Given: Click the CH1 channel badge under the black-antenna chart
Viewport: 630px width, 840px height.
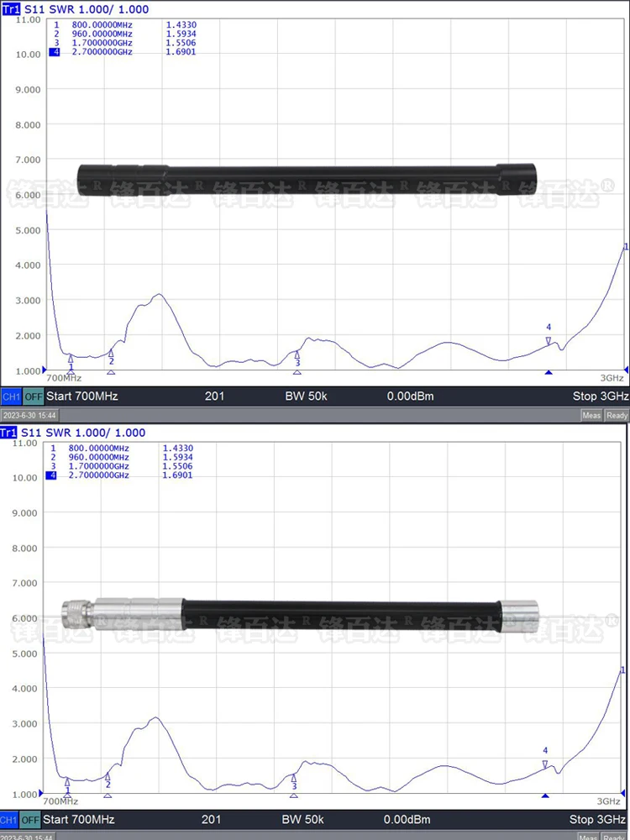Looking at the screenshot, I should click(11, 397).
